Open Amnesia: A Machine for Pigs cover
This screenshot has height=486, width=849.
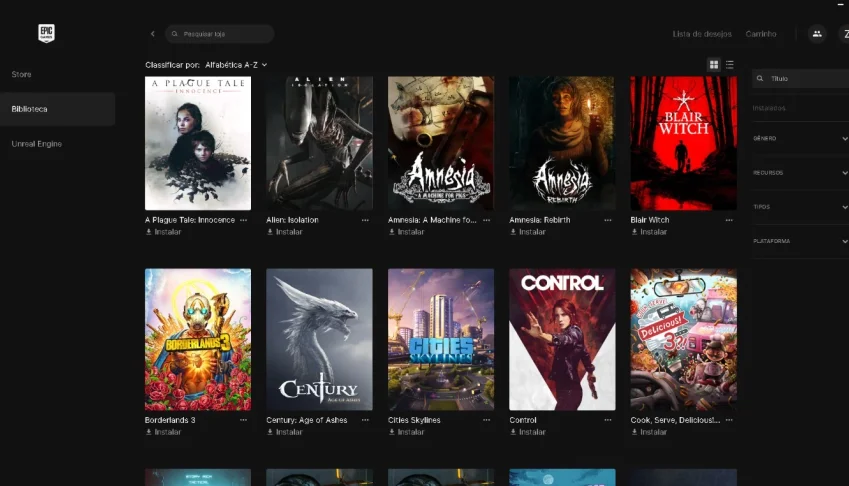coord(441,143)
